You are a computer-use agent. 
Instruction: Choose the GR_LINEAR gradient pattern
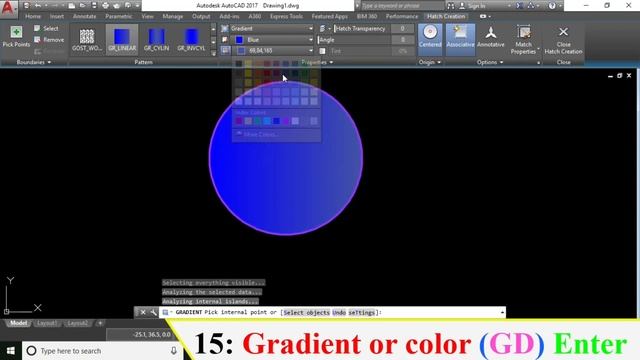click(x=122, y=39)
